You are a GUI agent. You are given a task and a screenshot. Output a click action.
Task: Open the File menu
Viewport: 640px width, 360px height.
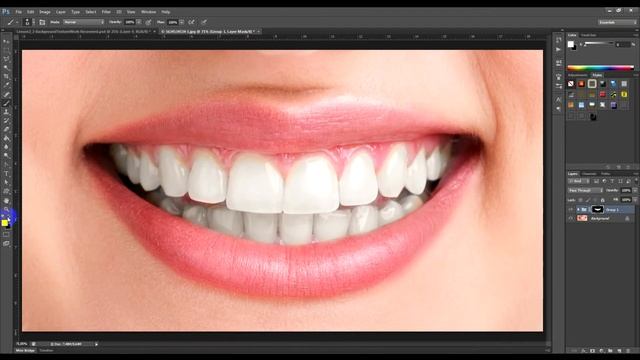coord(18,12)
